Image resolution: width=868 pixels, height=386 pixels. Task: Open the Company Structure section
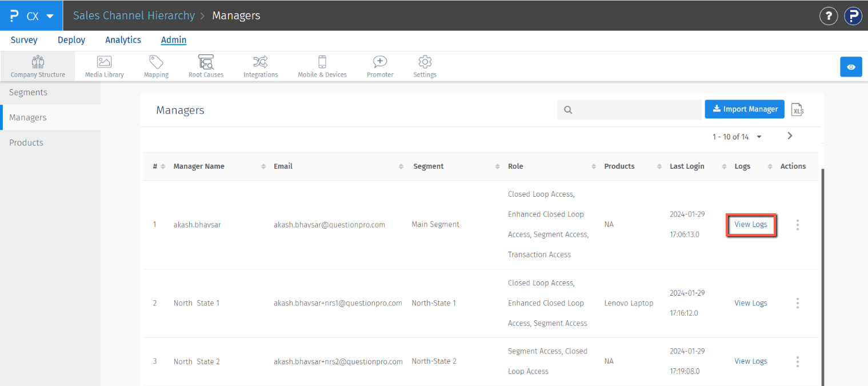tap(38, 66)
